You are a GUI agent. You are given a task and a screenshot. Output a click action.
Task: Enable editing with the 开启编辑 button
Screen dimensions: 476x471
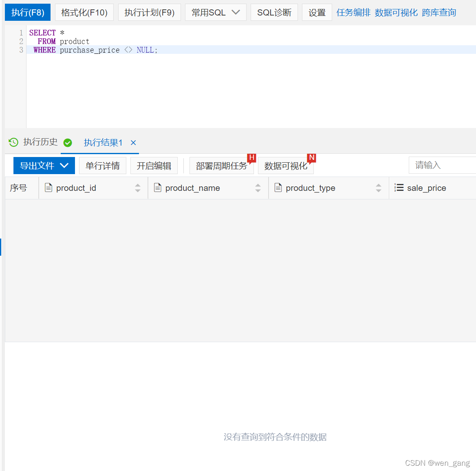[x=154, y=165]
